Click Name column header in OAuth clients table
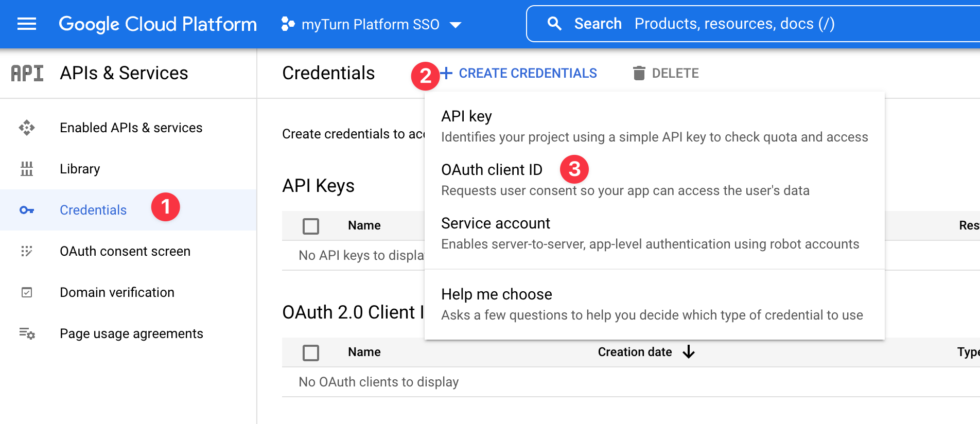The image size is (980, 424). point(364,352)
